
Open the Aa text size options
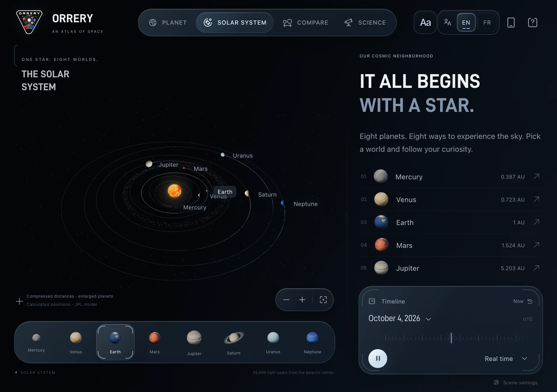coord(425,23)
